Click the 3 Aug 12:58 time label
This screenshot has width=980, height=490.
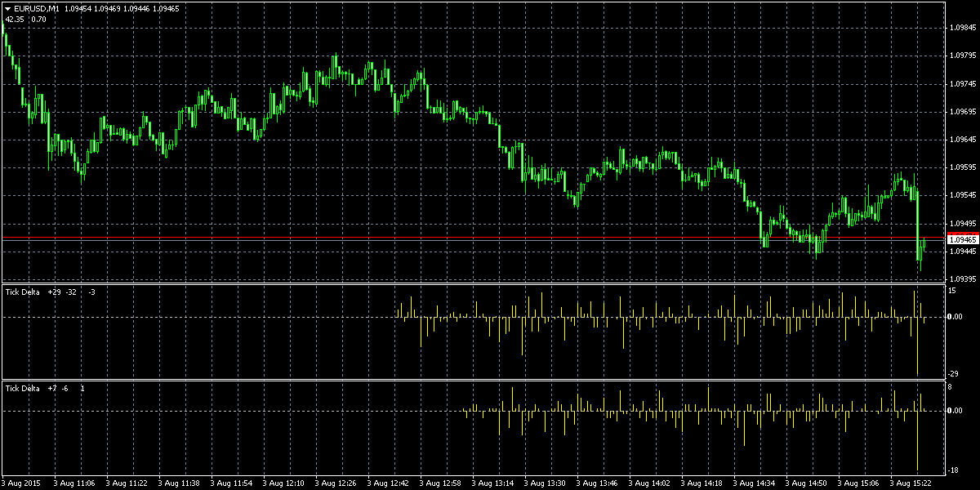coord(440,483)
